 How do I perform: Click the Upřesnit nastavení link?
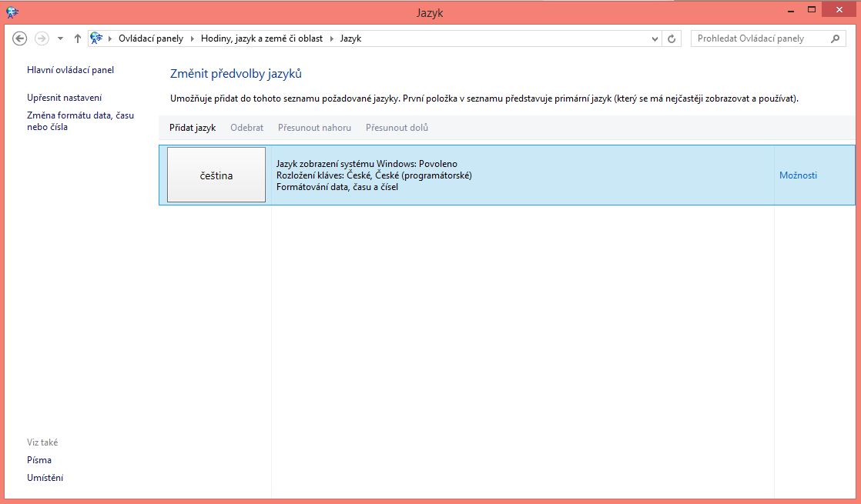click(64, 98)
